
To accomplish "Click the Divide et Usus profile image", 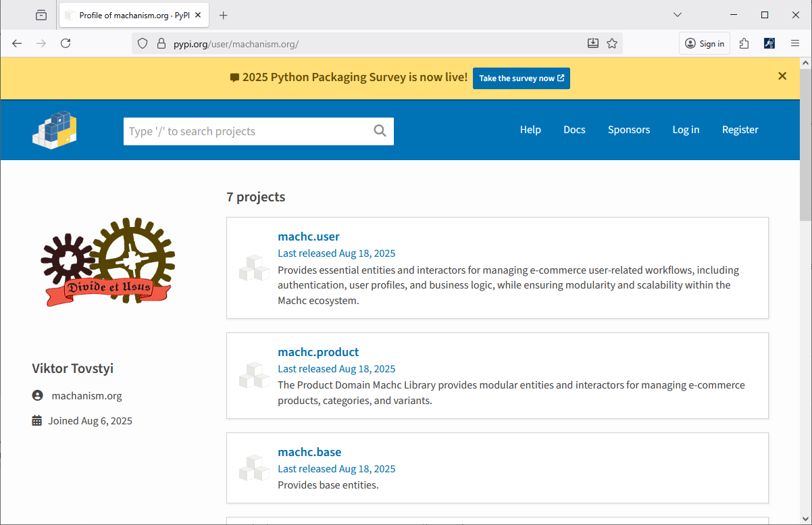I will point(108,262).
